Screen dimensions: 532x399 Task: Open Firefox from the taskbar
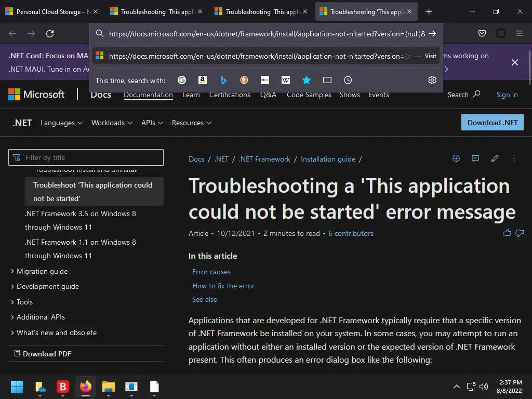coord(86,387)
